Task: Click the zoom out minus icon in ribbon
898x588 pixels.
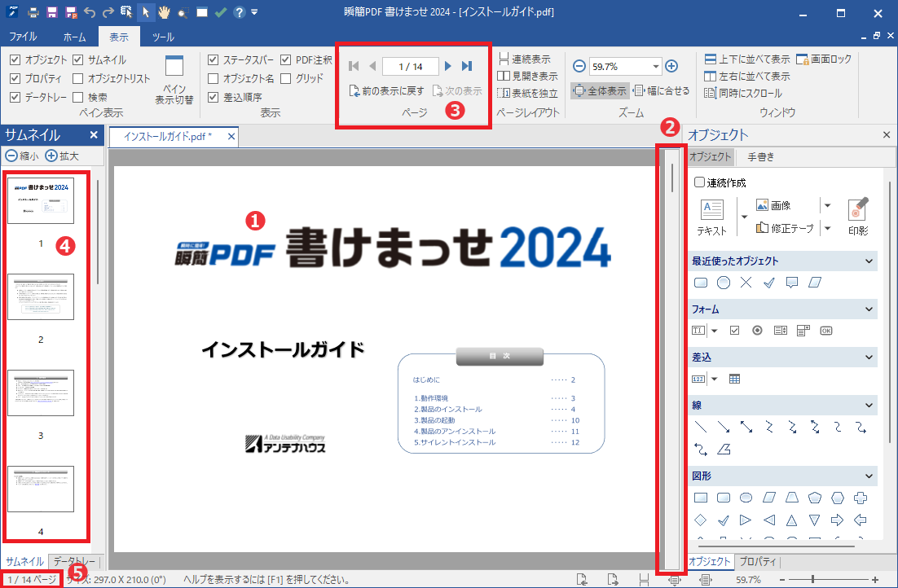Action: point(579,67)
